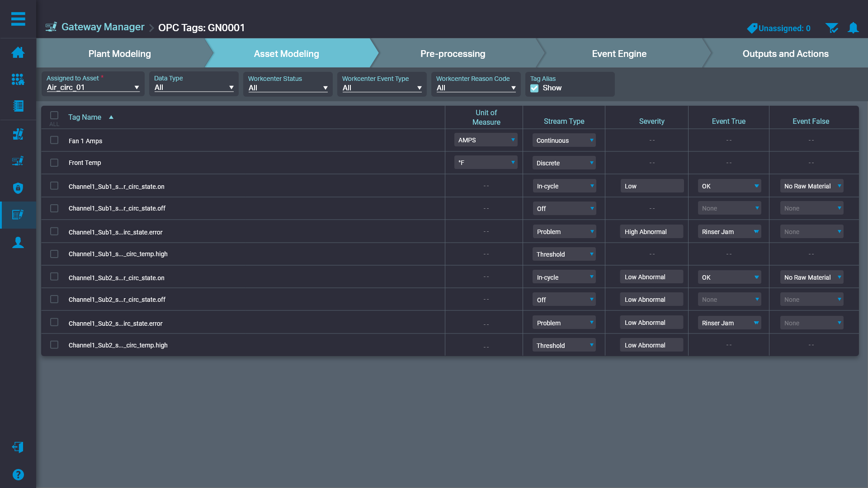868x488 pixels.
Task: Open the Event Engine tab
Action: 619,54
